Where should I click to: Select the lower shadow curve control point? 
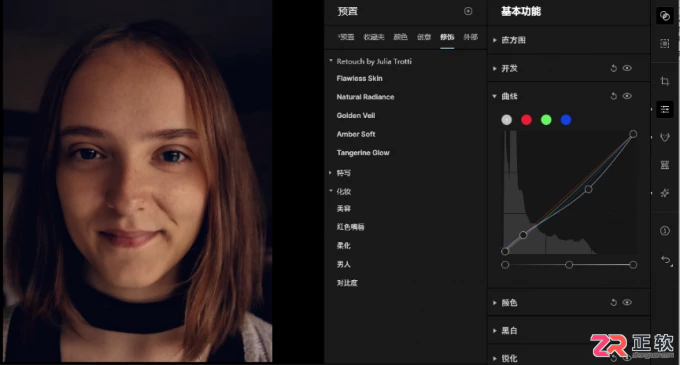[523, 235]
